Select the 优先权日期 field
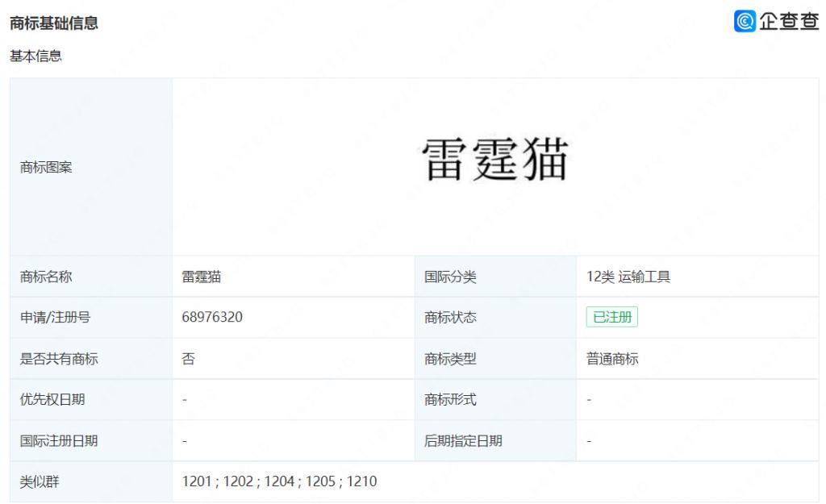The width and height of the screenshot is (826, 504). [52, 399]
